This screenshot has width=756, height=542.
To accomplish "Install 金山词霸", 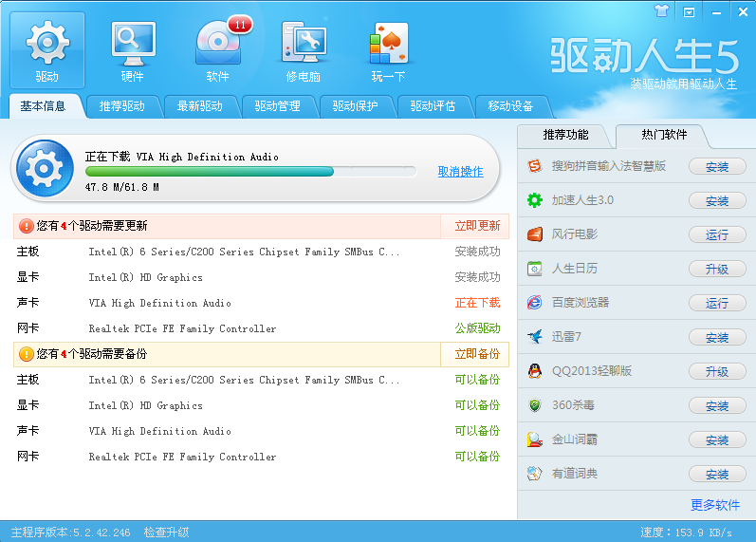I will 717,440.
